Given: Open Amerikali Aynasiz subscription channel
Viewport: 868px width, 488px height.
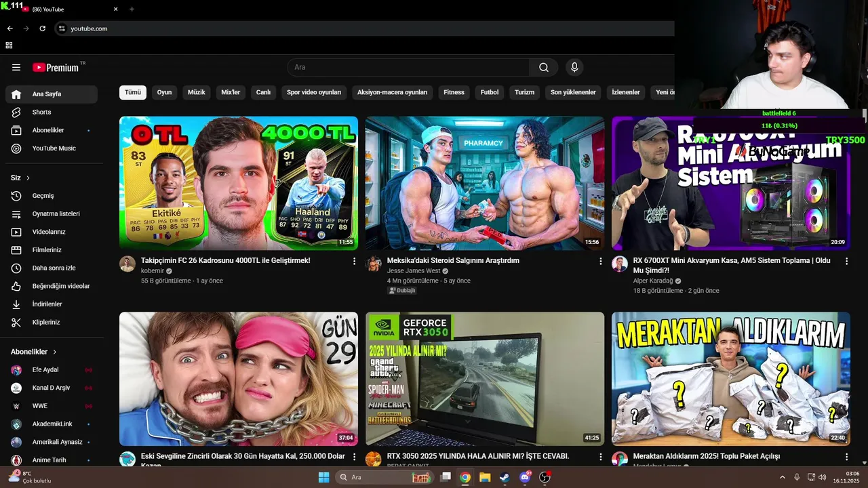Looking at the screenshot, I should 52,442.
